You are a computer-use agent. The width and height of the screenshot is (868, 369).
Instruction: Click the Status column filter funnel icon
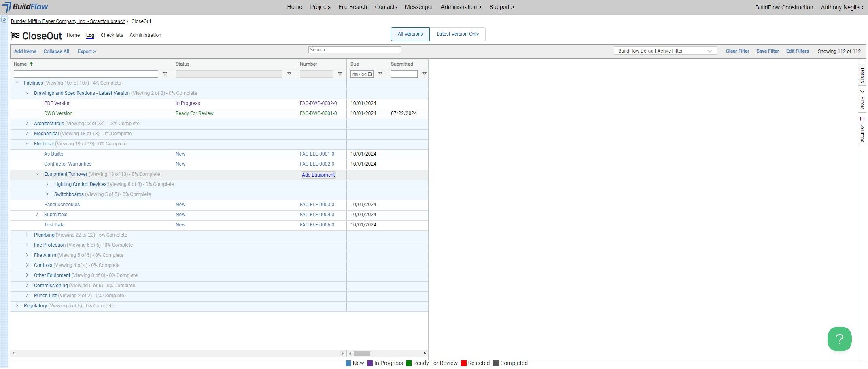289,74
